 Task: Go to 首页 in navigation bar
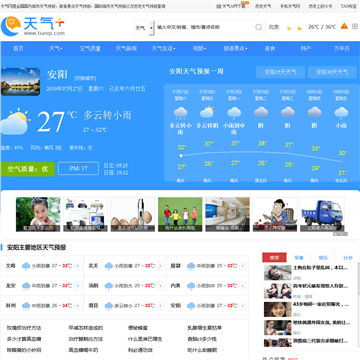pyautogui.click(x=18, y=49)
